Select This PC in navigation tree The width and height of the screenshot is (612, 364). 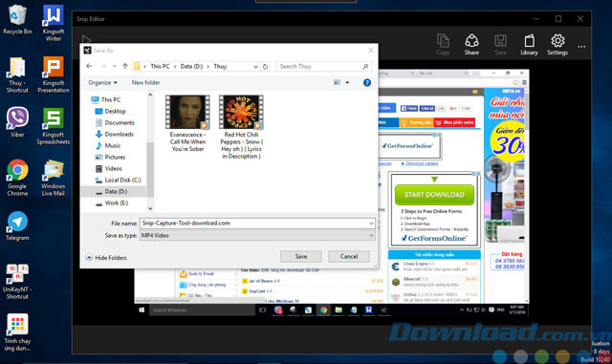106,99
